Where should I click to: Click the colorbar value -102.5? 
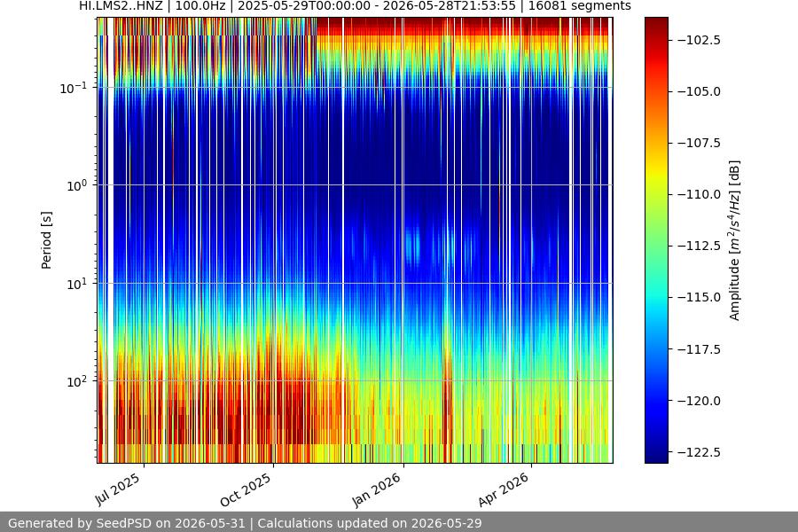[x=700, y=40]
